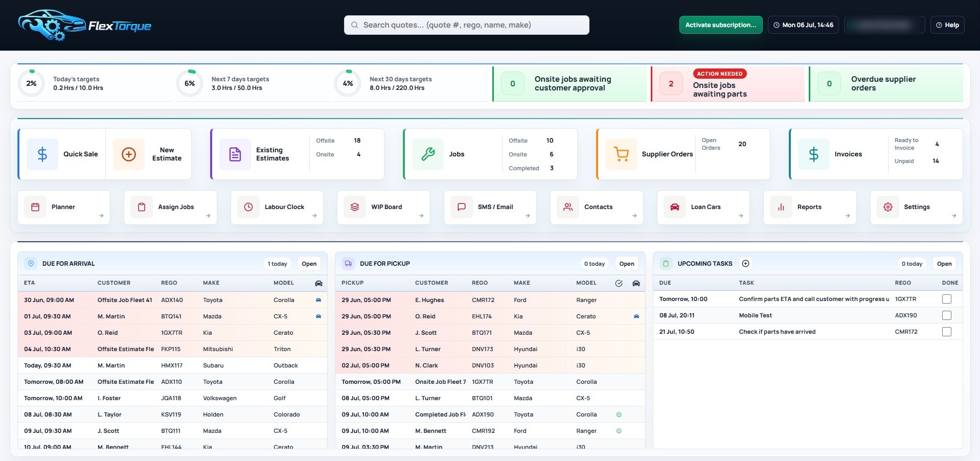Mark the 1GX7TR confirm parts task done
The width and height of the screenshot is (980, 461).
click(x=947, y=299)
